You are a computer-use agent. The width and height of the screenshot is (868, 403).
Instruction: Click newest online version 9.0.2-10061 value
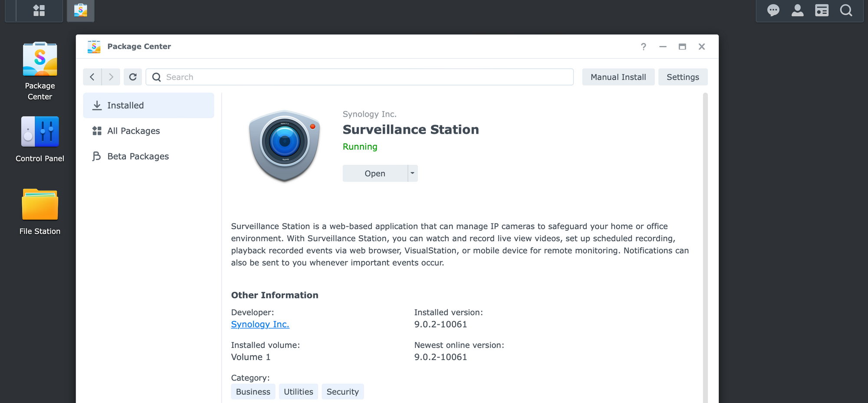click(441, 357)
